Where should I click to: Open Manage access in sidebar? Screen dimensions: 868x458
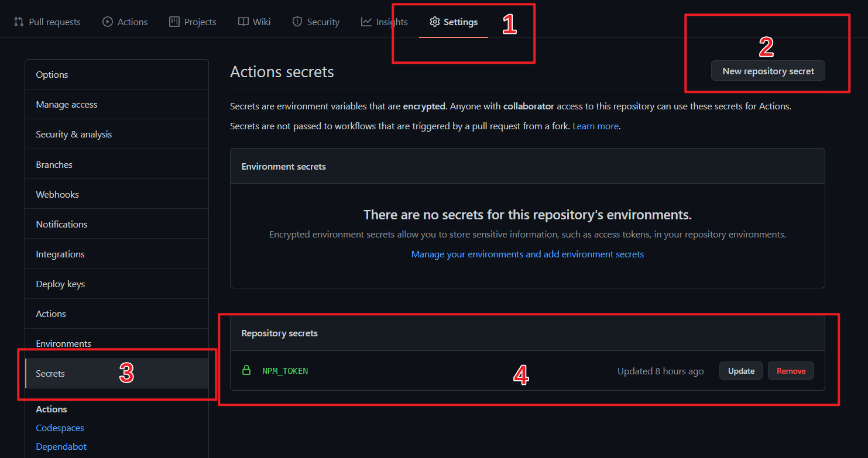[x=67, y=104]
